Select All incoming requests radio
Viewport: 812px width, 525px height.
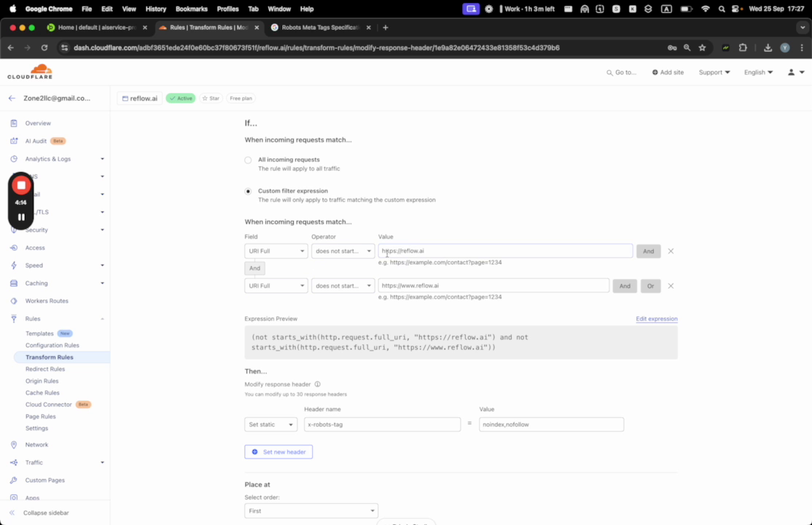click(x=248, y=160)
